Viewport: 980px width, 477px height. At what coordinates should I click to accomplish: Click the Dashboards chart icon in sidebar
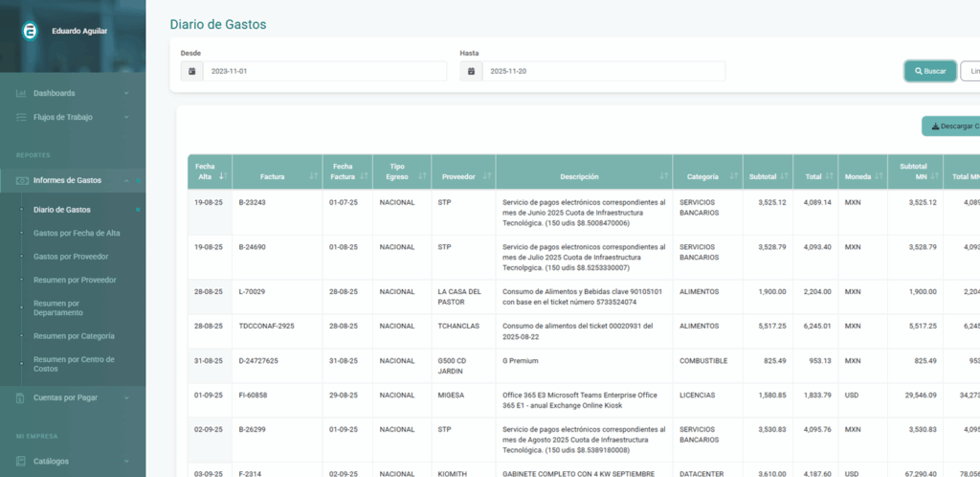(x=21, y=93)
